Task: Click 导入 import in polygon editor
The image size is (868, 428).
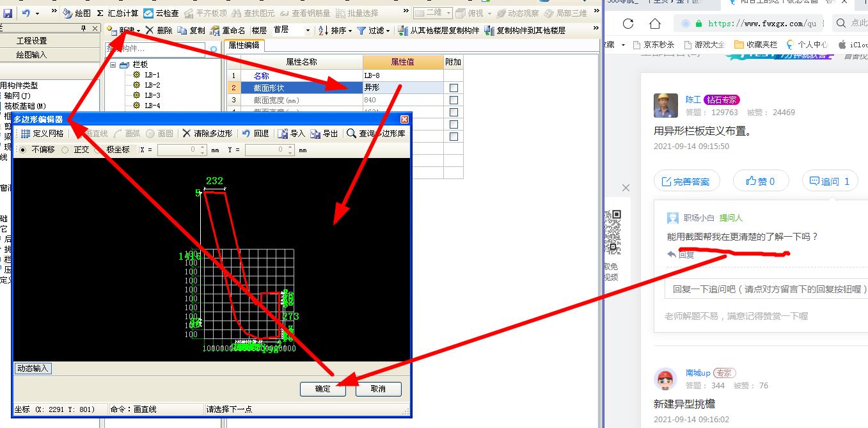Action: (291, 134)
